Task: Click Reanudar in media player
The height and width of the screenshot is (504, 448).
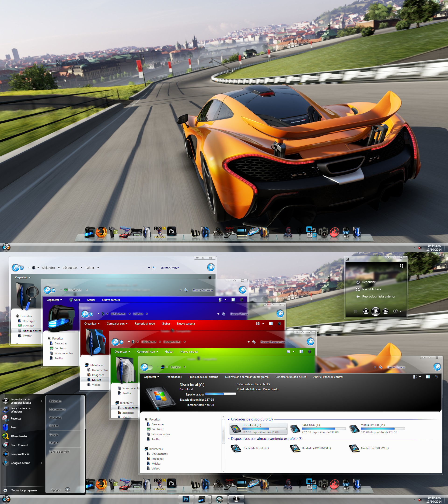Action: (x=369, y=282)
